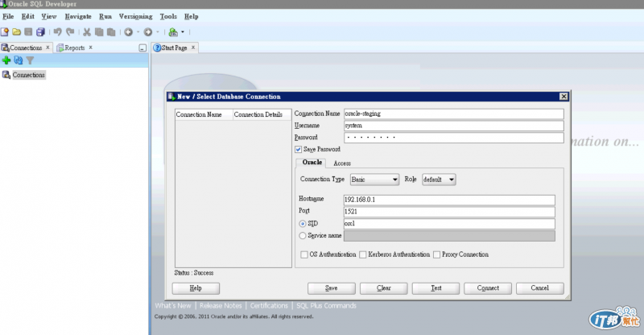The width and height of the screenshot is (644, 335).
Task: Open the Role dropdown
Action: point(439,180)
